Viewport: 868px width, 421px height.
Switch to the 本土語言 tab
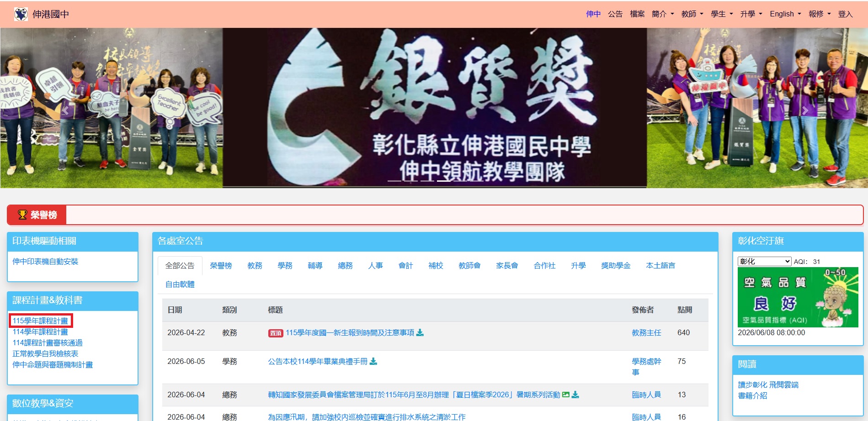(661, 266)
